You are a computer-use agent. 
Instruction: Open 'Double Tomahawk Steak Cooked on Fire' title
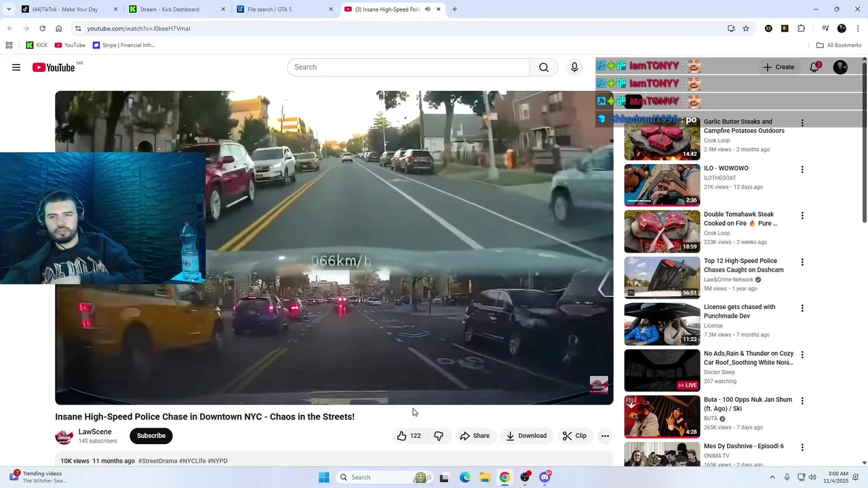[741, 219]
